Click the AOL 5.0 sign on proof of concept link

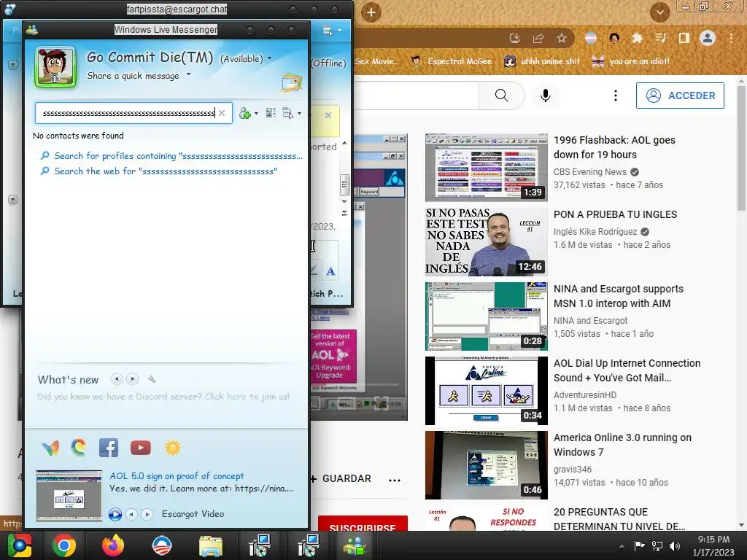click(x=177, y=476)
